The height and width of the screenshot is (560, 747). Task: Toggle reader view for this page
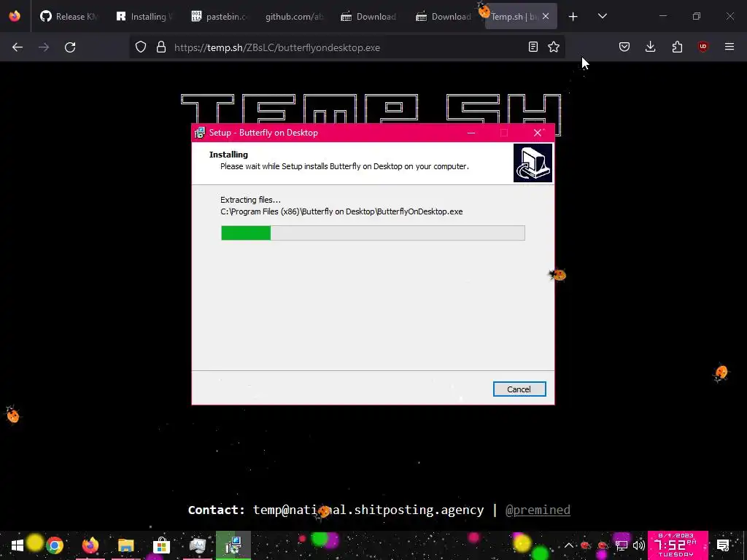(x=533, y=47)
